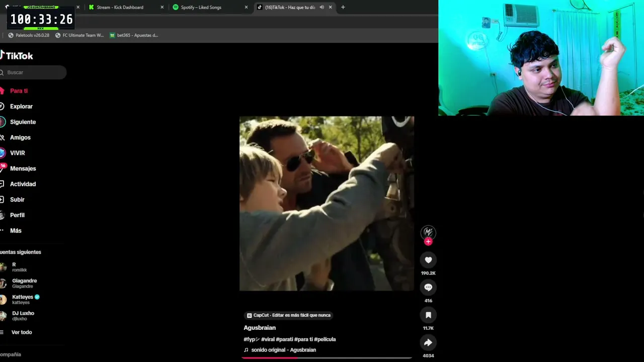Seek on the video progress bar
The width and height of the screenshot is (644, 362).
coord(327,358)
